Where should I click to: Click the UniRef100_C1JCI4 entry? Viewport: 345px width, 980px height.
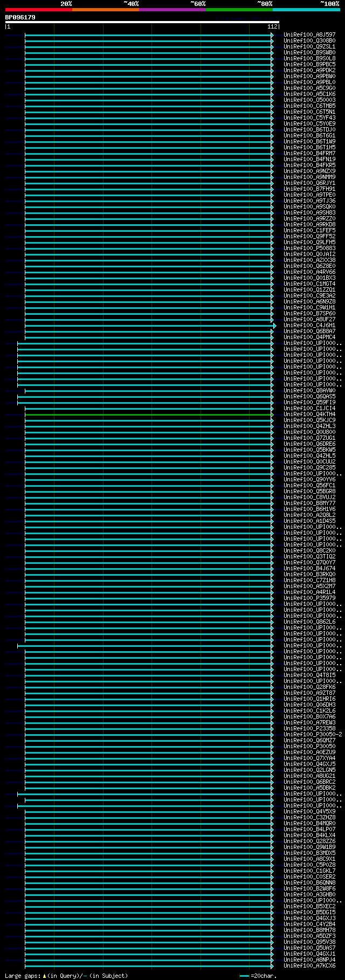tap(309, 408)
